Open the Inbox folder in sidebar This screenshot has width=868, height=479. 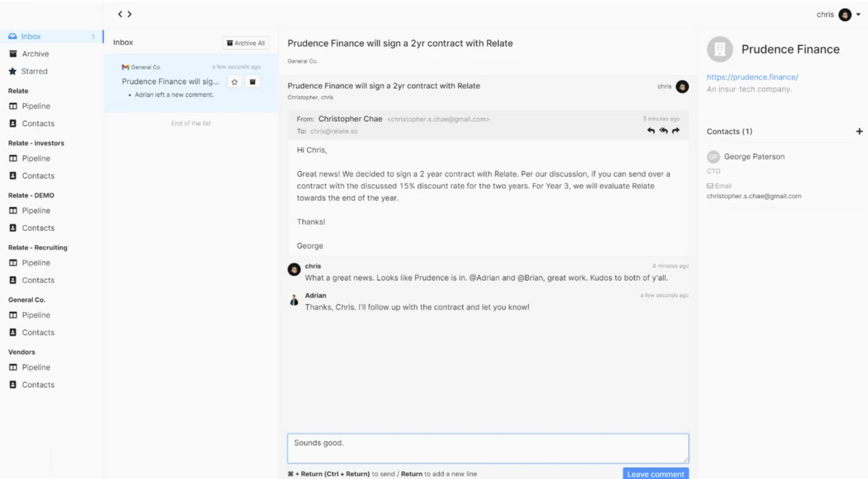click(51, 36)
